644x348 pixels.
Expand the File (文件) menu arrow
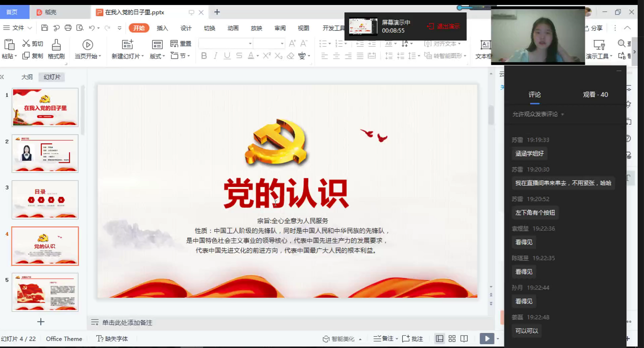29,28
